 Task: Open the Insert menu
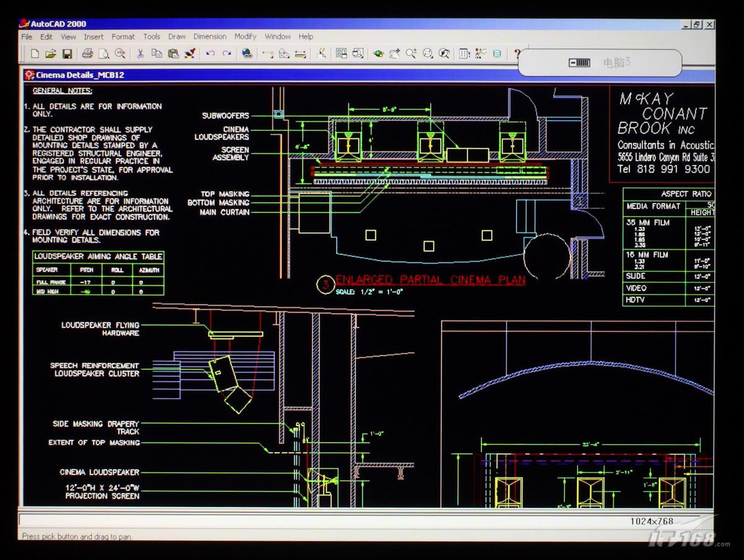pos(94,37)
